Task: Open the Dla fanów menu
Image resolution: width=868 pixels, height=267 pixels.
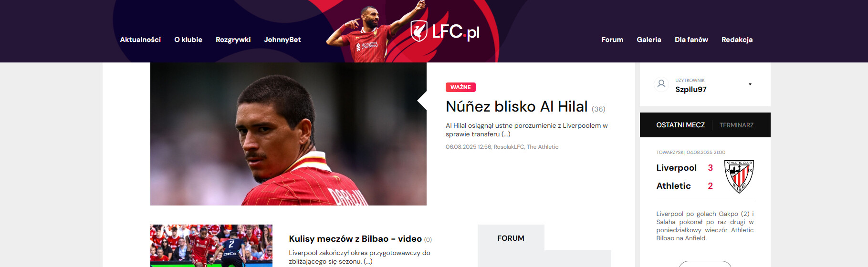Action: tap(691, 40)
